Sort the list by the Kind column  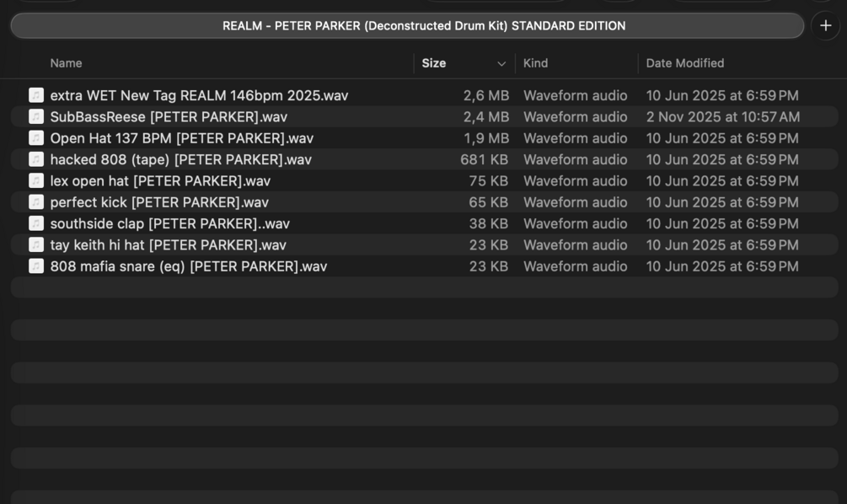535,63
